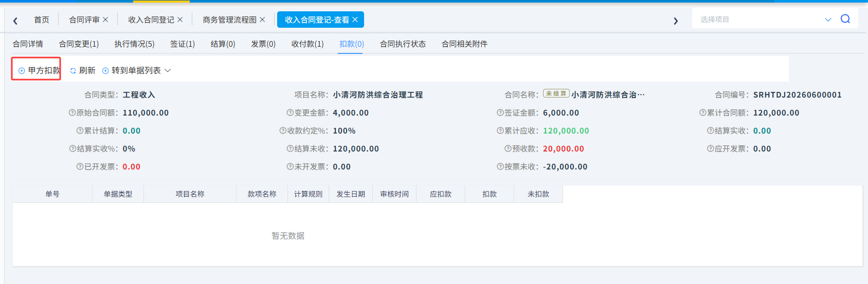Click help icon beside 收款约定%
This screenshot has width=868, height=284.
pos(283,130)
